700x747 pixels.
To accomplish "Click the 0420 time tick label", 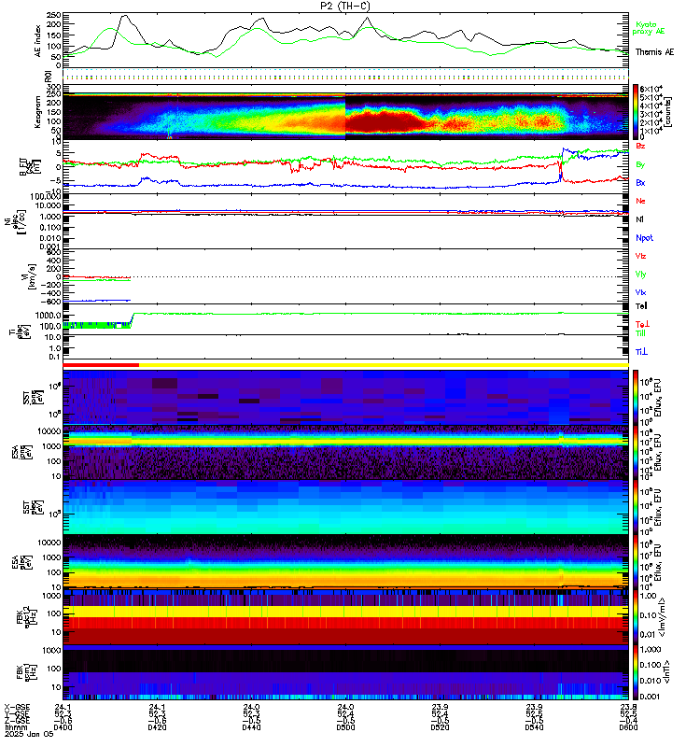I will [x=157, y=727].
